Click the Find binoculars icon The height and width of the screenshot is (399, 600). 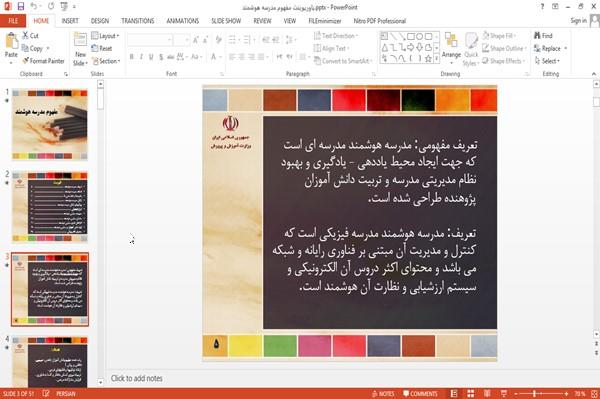click(537, 36)
